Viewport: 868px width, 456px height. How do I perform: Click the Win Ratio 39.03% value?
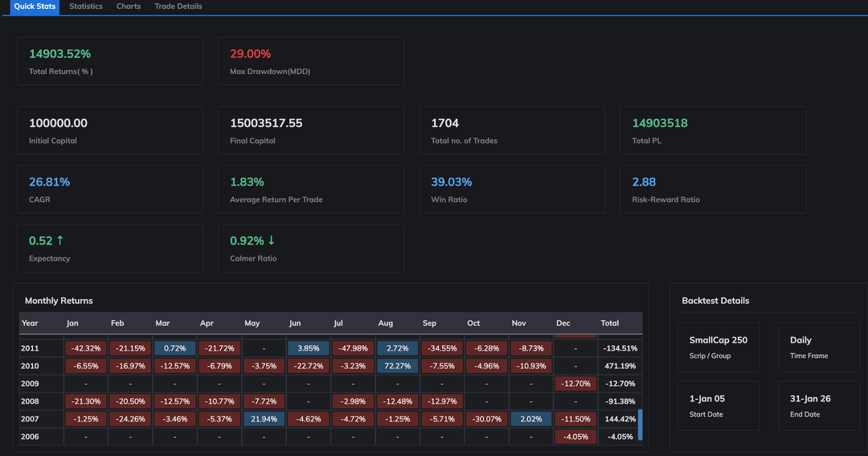pos(452,182)
